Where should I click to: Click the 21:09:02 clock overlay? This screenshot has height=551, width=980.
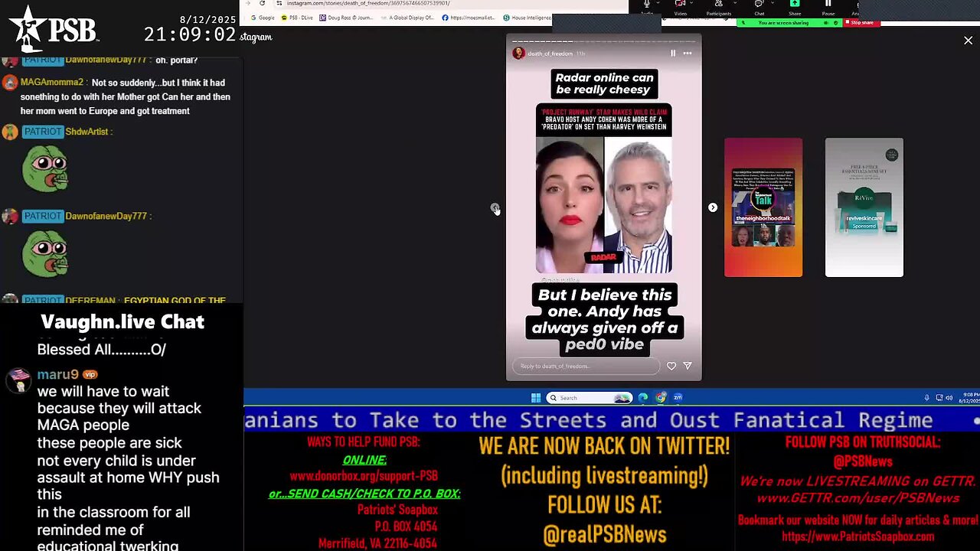click(189, 34)
